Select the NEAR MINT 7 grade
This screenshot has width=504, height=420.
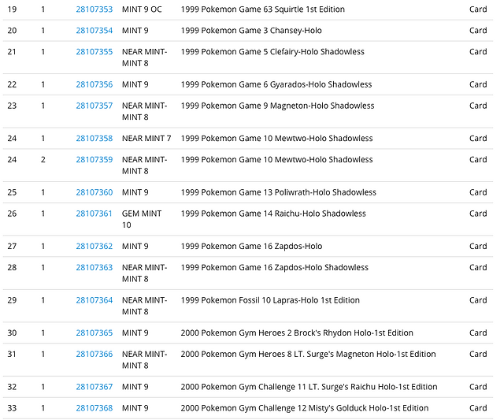[146, 139]
